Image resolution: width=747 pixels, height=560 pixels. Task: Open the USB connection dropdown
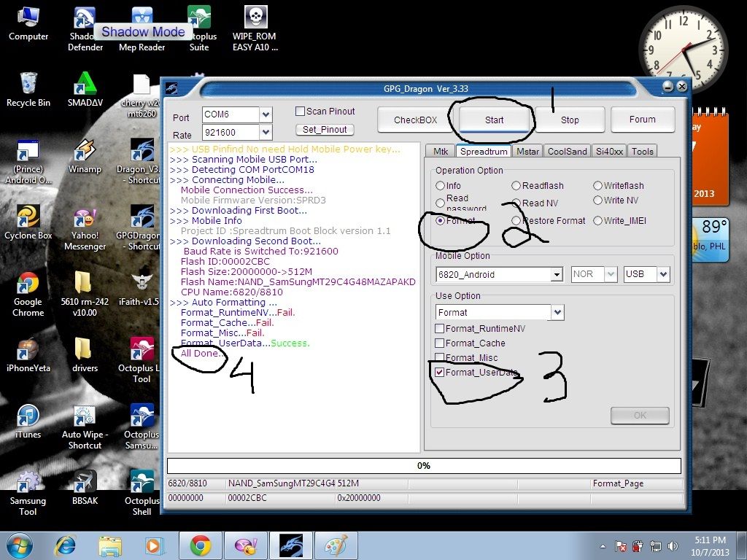click(663, 274)
